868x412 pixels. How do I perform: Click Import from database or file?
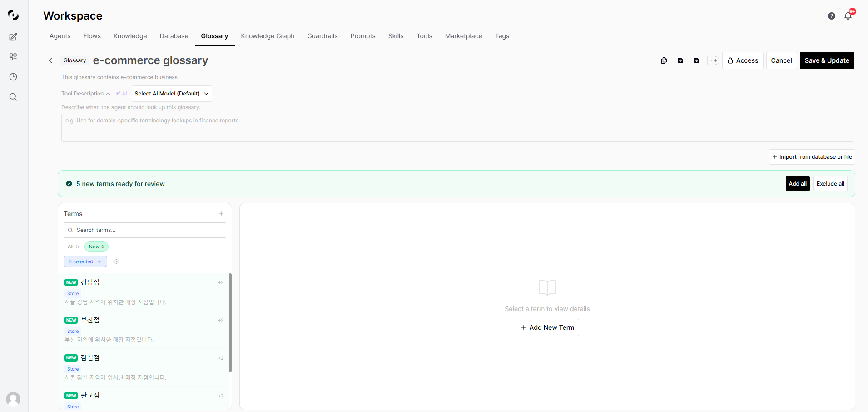pos(812,157)
